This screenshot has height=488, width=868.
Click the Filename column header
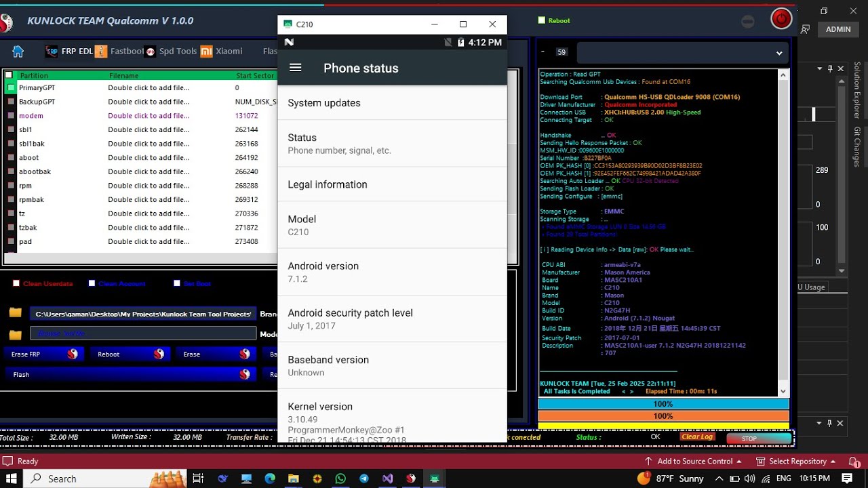pos(123,76)
